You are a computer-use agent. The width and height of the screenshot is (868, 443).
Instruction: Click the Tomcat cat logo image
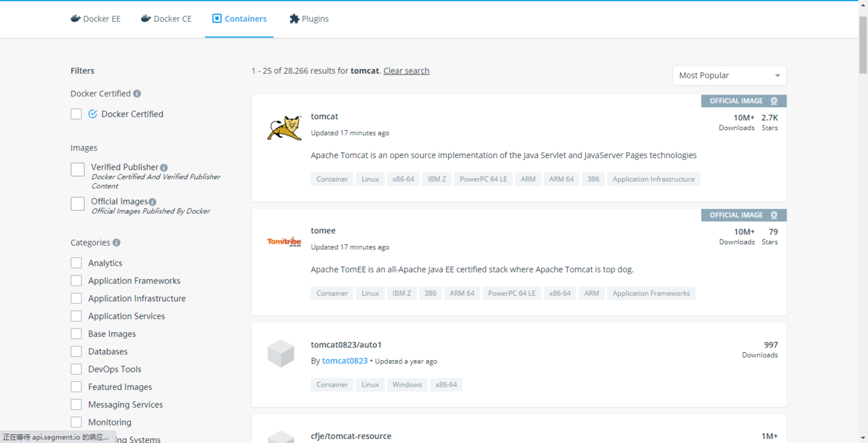click(x=284, y=128)
